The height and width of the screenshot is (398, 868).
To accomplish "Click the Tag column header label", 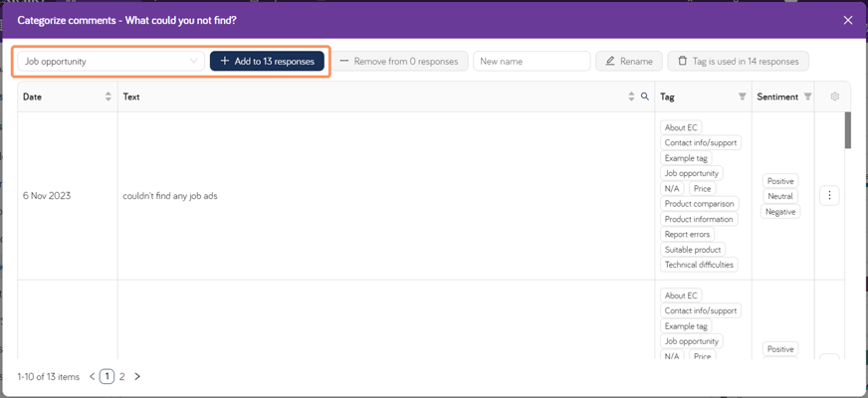I will (x=667, y=97).
